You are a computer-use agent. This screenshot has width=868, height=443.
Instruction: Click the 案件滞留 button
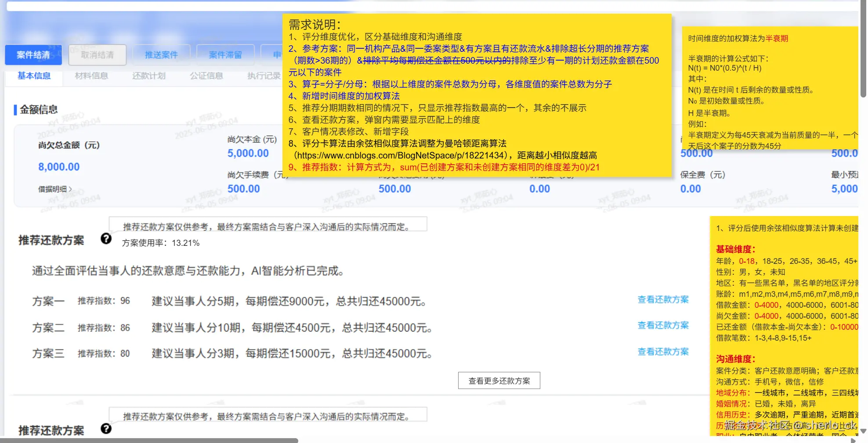click(x=225, y=55)
